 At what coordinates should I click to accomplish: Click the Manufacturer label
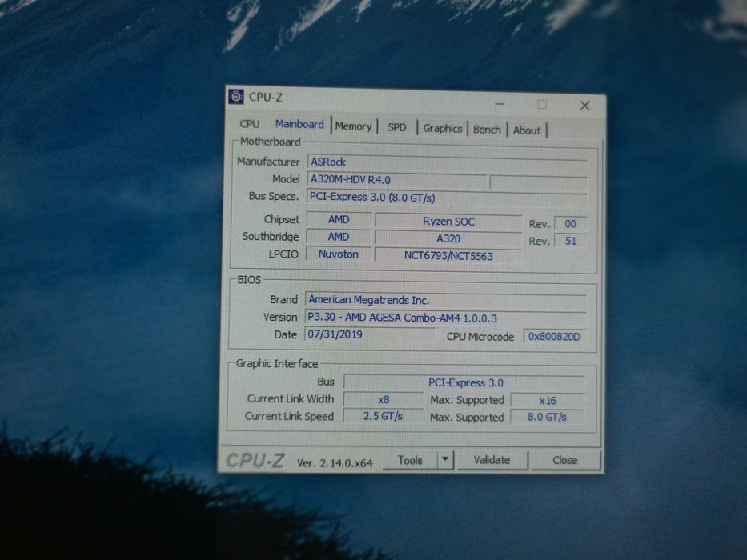(x=269, y=162)
